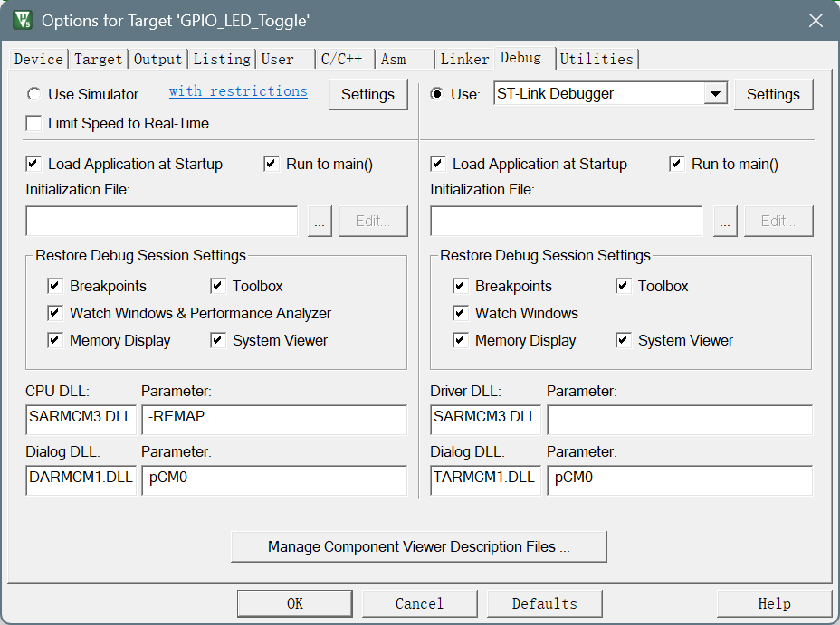
Task: Go to the Utilities tab
Action: coord(597,60)
